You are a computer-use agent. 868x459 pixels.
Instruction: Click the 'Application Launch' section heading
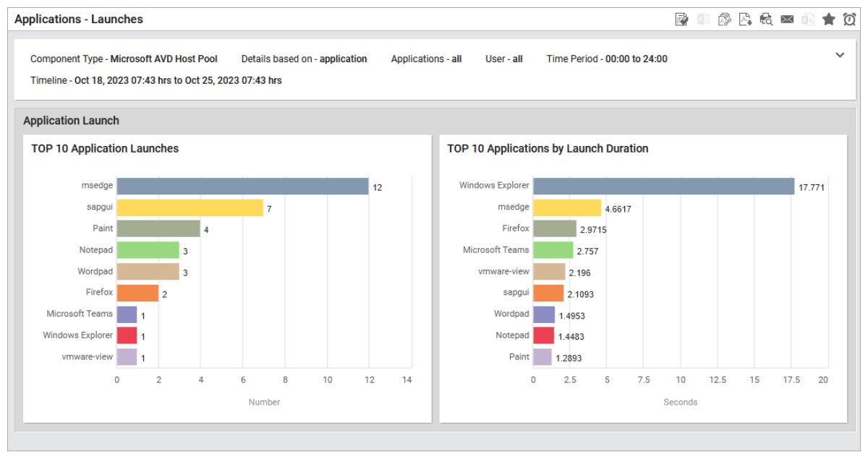tap(72, 121)
